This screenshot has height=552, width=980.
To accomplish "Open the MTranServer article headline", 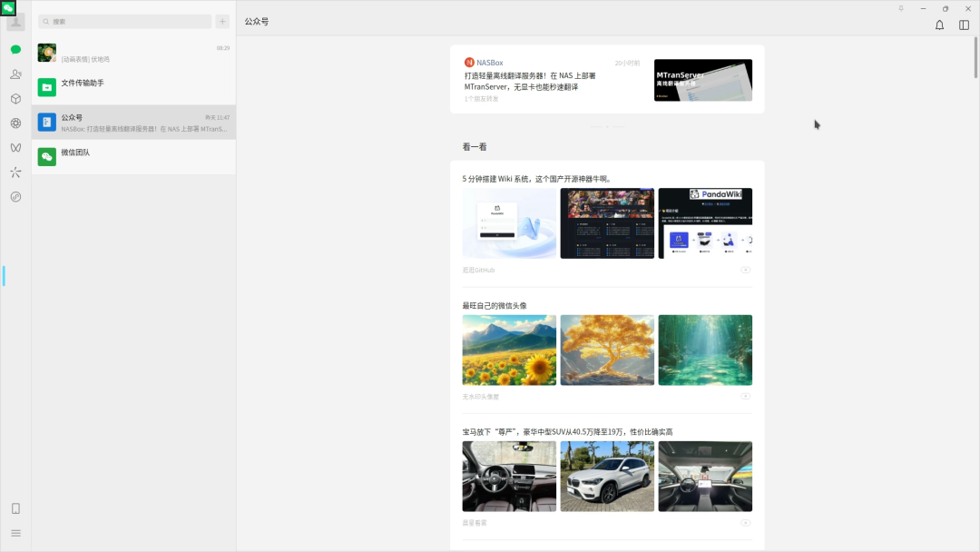I will point(530,82).
